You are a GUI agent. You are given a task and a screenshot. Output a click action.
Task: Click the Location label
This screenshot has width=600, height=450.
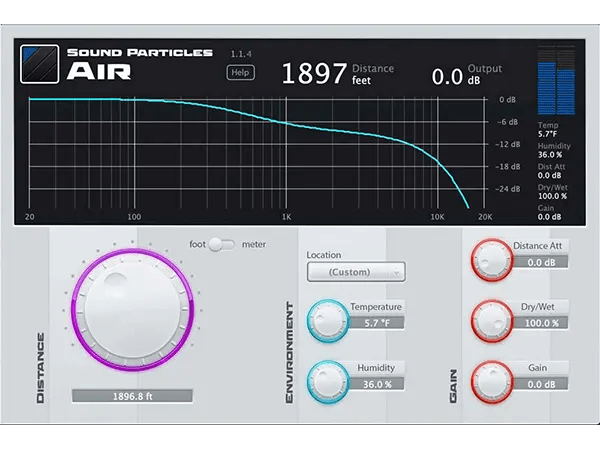pos(324,255)
